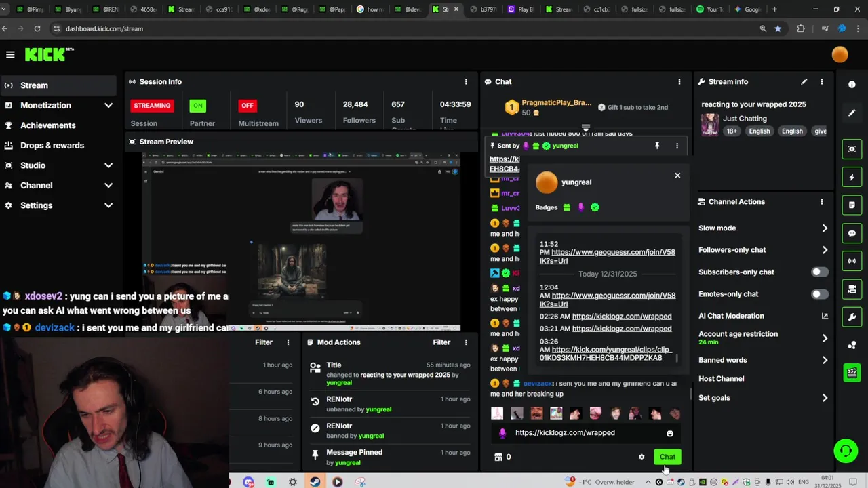Image resolution: width=868 pixels, height=488 pixels.
Task: Toggle camera widget in right toolbar
Action: [x=852, y=289]
